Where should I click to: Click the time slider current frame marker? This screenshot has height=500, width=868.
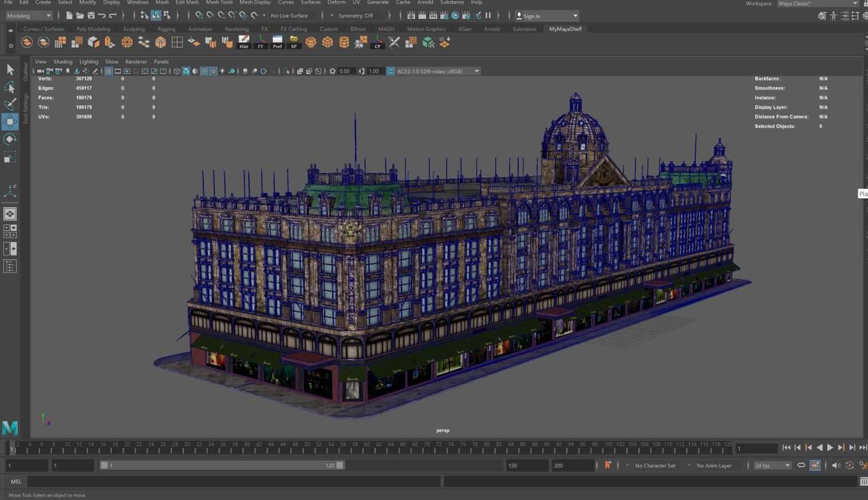tap(11, 448)
